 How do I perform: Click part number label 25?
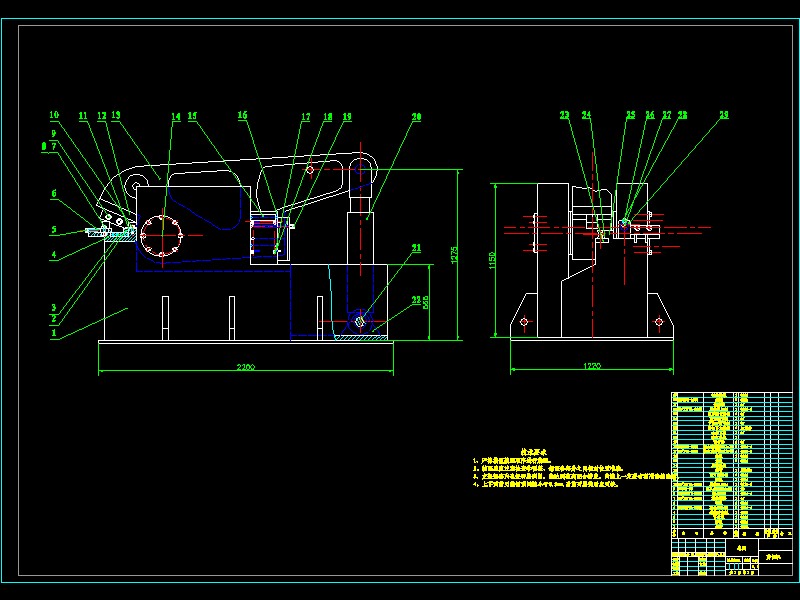631,115
